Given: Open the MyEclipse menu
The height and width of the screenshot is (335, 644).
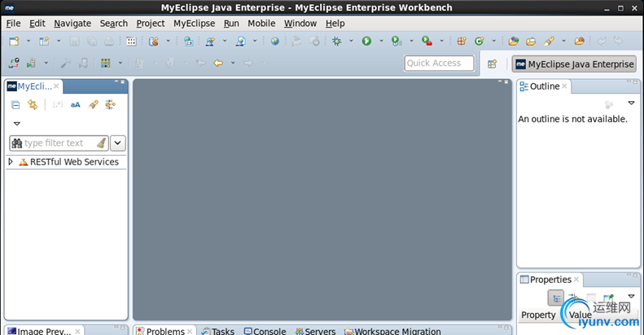Looking at the screenshot, I should [194, 24].
